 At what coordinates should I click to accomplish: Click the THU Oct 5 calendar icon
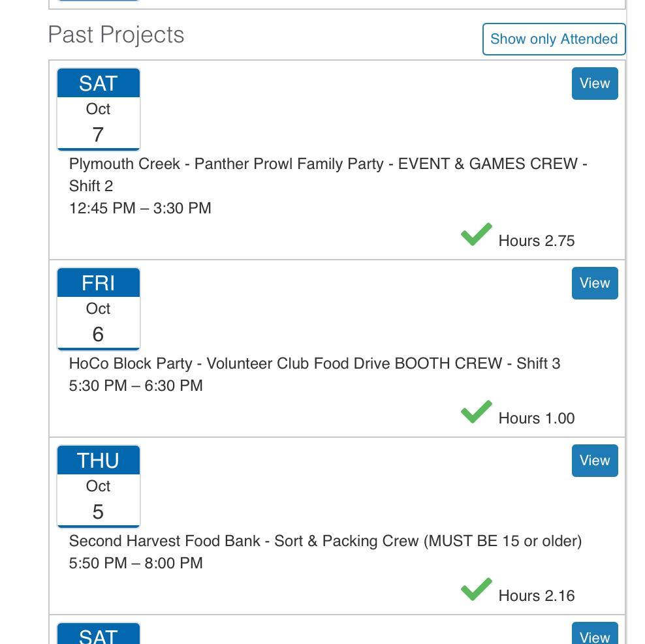pos(99,486)
